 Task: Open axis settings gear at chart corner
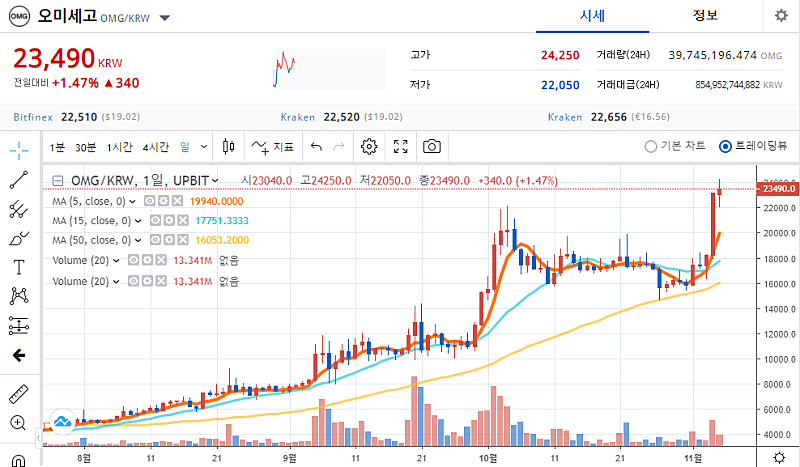coord(779,457)
